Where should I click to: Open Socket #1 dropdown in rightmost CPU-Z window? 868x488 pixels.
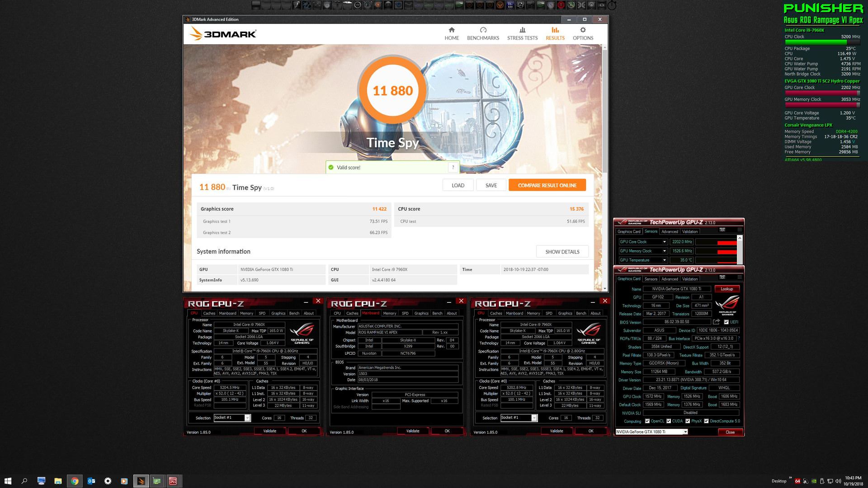pos(534,418)
